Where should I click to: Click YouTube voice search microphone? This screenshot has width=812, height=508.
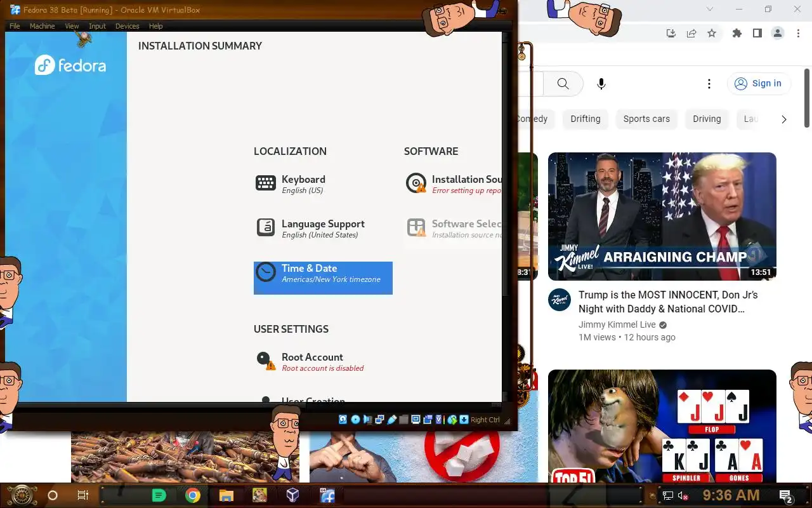pyautogui.click(x=601, y=84)
